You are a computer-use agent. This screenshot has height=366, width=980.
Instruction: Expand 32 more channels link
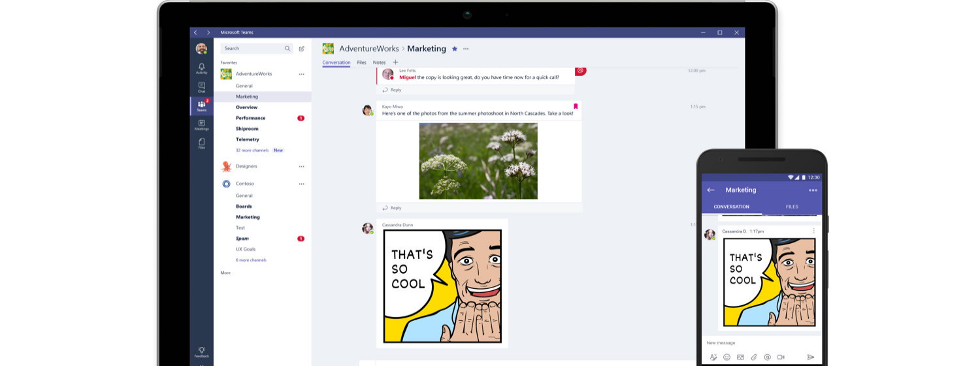252,150
